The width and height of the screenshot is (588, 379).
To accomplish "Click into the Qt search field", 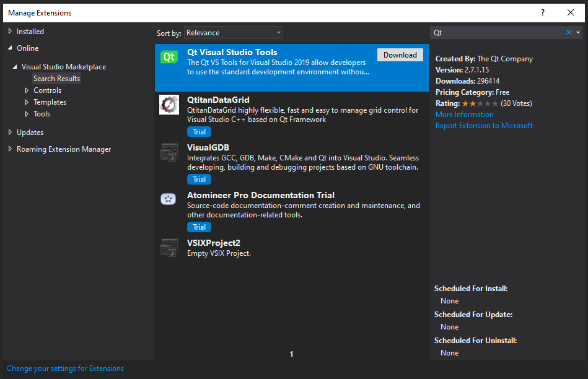I will 498,33.
